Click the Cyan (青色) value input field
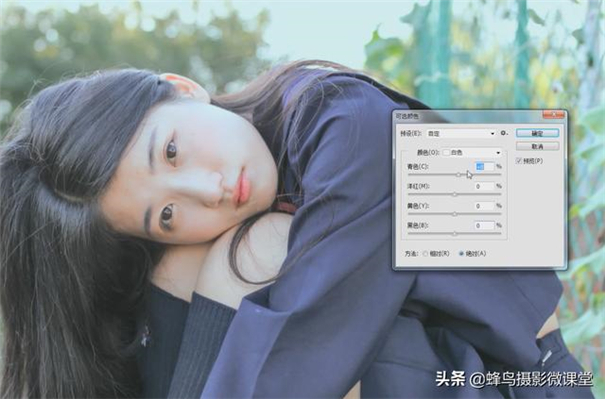The height and width of the screenshot is (399, 605). [x=484, y=166]
